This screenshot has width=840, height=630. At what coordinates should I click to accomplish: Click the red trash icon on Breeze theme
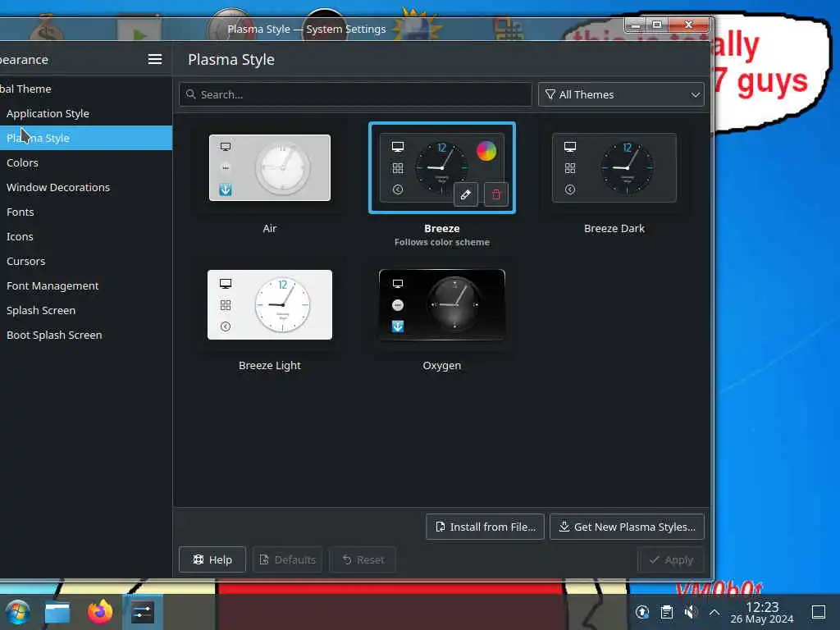click(x=496, y=194)
